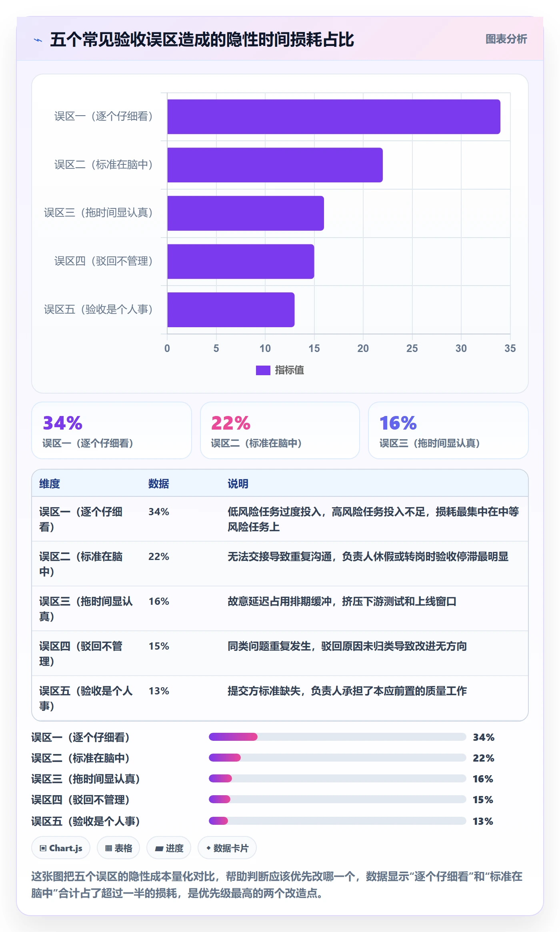The height and width of the screenshot is (932, 560).
Task: Open the 22% data card
Action: [280, 430]
